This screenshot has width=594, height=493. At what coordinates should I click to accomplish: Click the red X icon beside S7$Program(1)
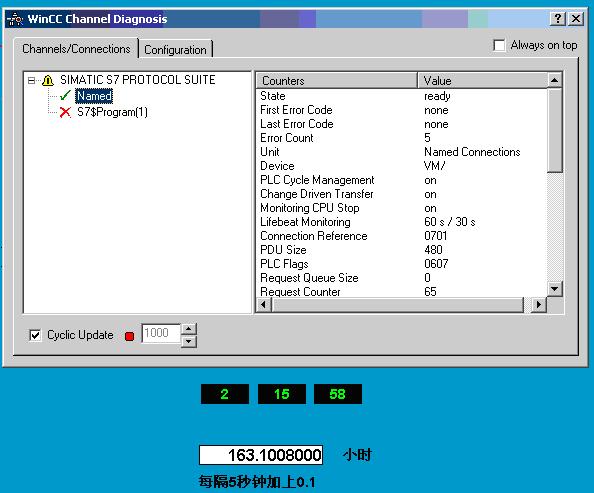tap(65, 112)
